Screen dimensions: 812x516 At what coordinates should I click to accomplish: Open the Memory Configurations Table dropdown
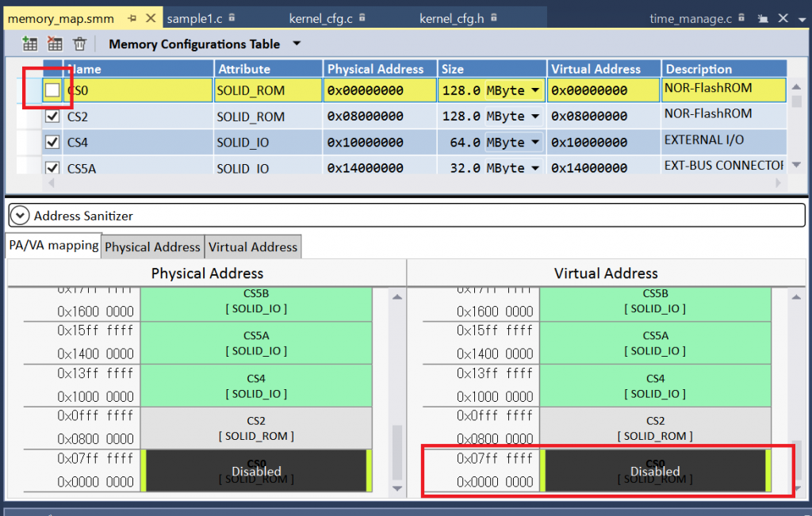point(297,44)
